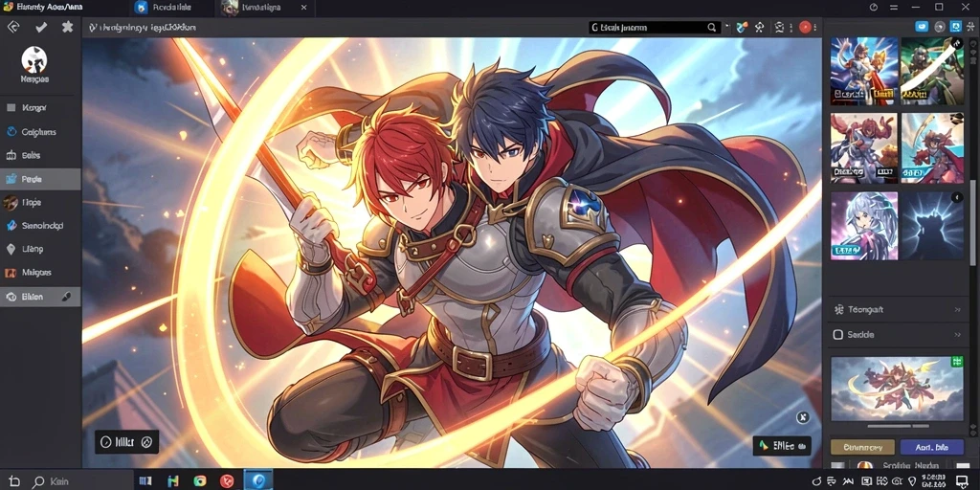Click the back arrow icon in top toolbar
This screenshot has width=980, height=490.
[x=13, y=27]
